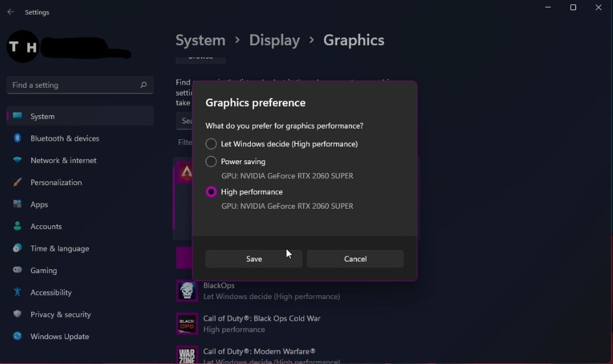
Task: Minimize the Settings window
Action: tap(547, 8)
